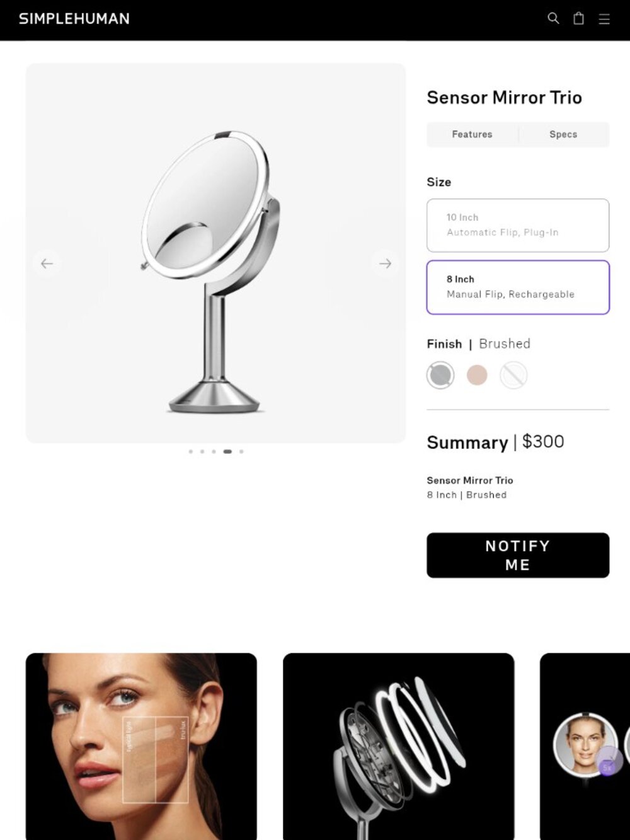
Task: Click the previous image arrow
Action: click(x=47, y=263)
